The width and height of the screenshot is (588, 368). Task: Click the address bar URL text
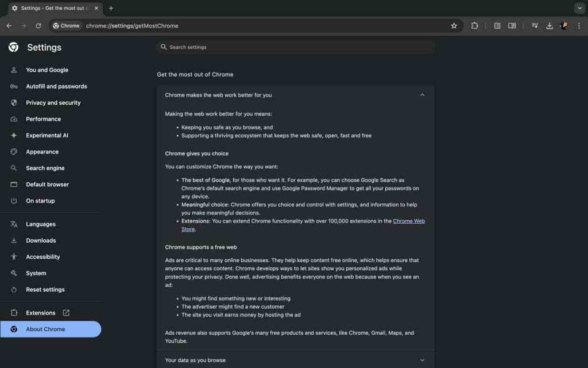click(x=132, y=26)
